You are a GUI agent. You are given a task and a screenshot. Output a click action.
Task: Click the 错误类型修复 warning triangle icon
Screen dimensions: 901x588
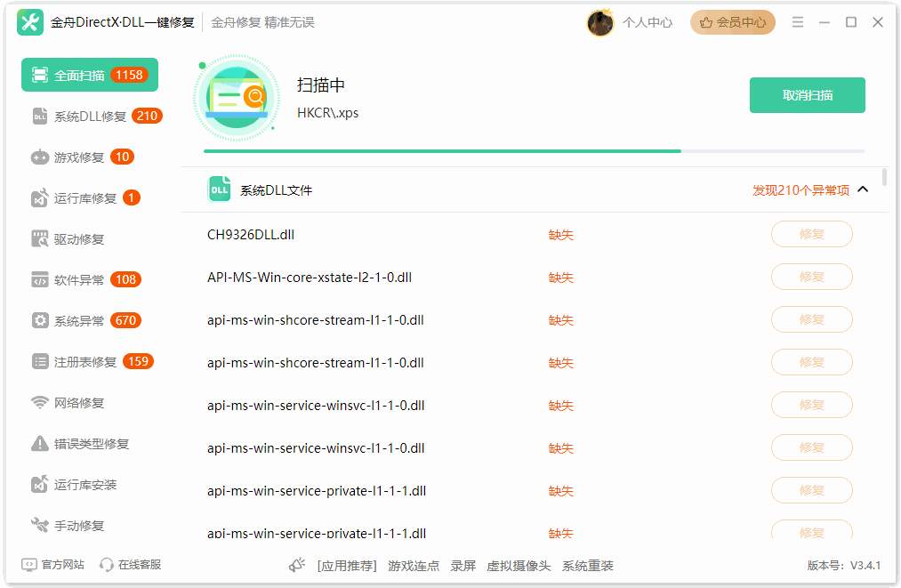coord(40,443)
